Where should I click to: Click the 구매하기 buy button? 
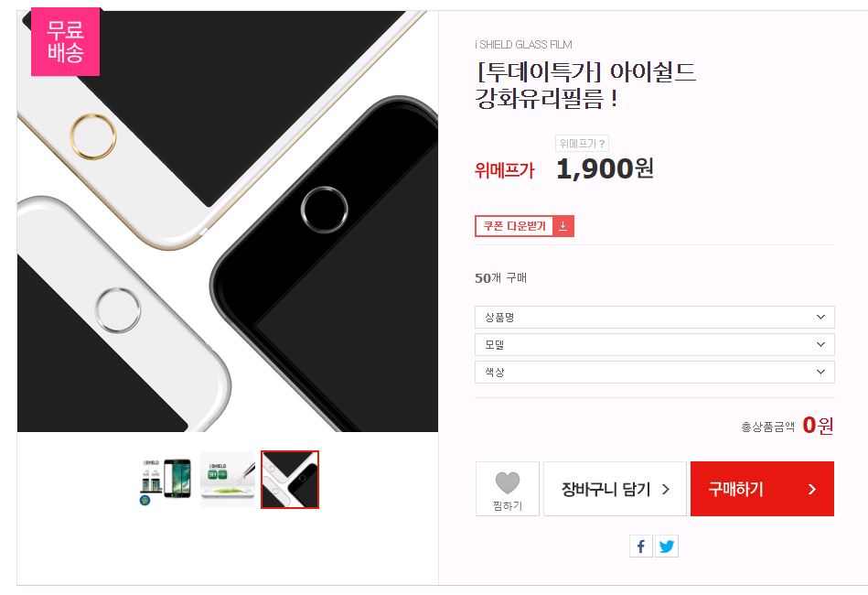[x=762, y=489]
